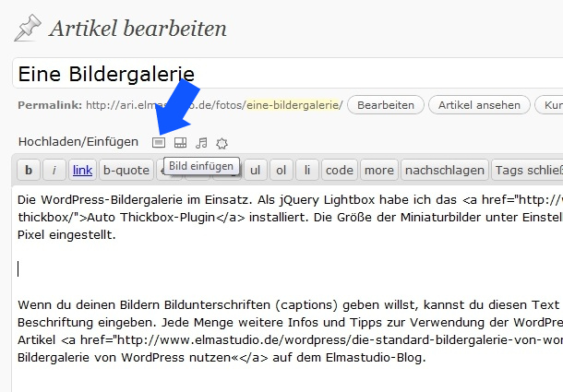
Task: Click the insert video icon
Action: tap(180, 143)
